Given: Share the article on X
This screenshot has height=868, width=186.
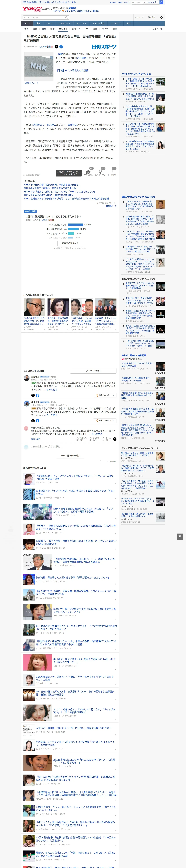Looking at the screenshot, I should (56, 47).
